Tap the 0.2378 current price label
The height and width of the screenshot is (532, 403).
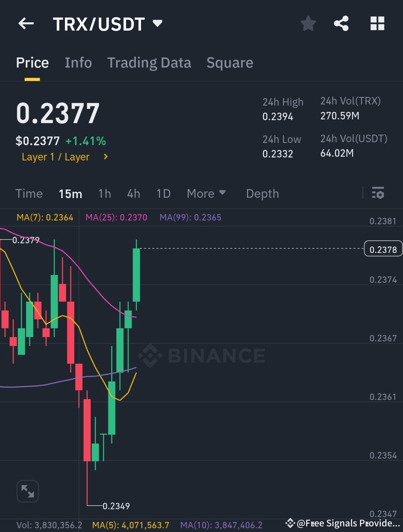pos(383,248)
